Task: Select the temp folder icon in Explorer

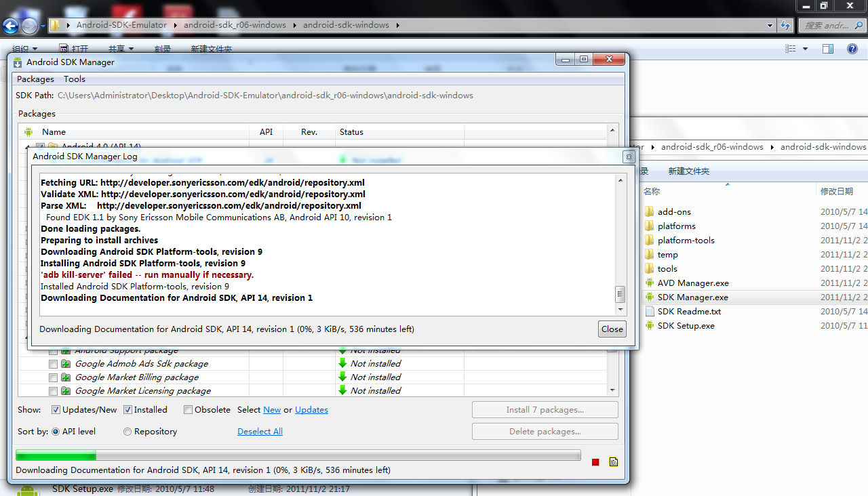Action: point(649,255)
